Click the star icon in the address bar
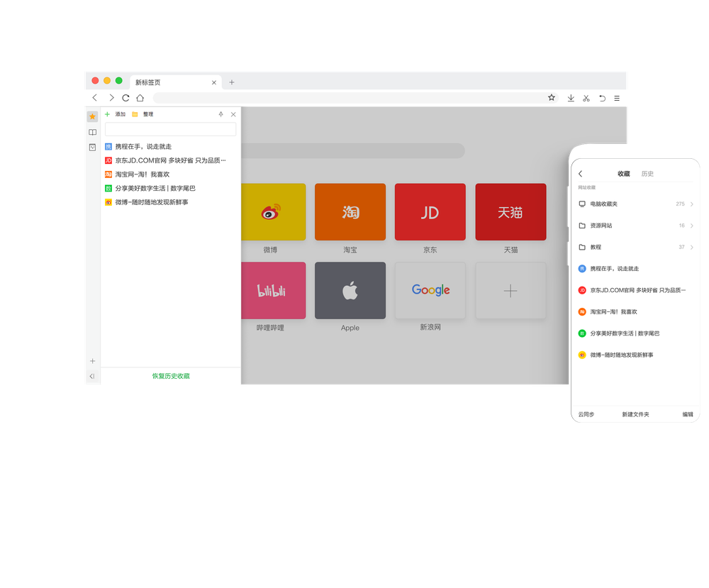Screen dimensions: 709x588 [x=551, y=98]
